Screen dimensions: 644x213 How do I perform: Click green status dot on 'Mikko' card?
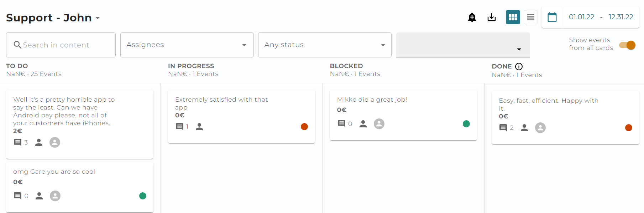466,124
